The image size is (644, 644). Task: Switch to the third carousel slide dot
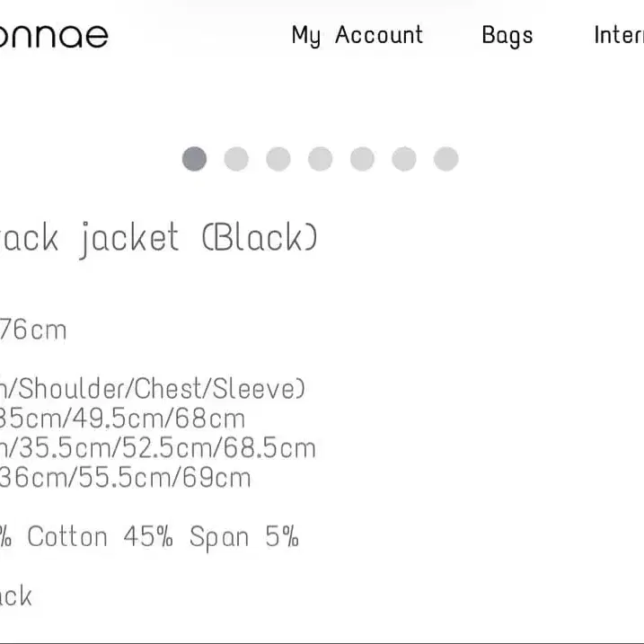pyautogui.click(x=278, y=159)
